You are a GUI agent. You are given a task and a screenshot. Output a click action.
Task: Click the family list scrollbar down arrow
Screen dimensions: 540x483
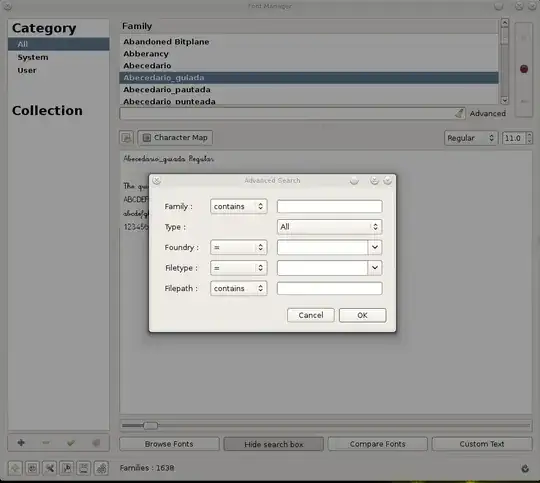pyautogui.click(x=505, y=100)
